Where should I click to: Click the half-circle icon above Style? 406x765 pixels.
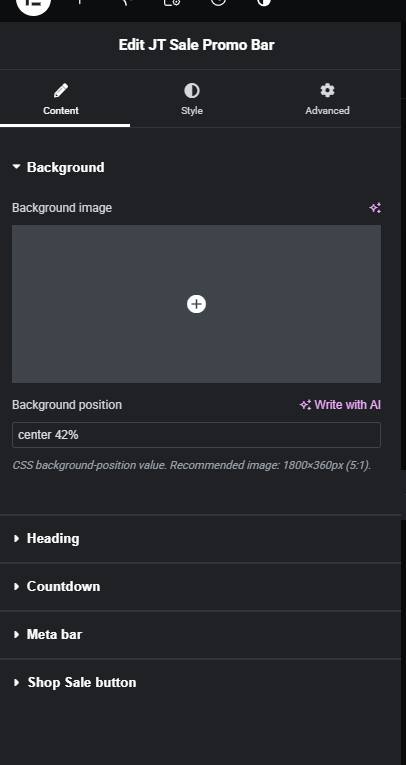point(192,91)
